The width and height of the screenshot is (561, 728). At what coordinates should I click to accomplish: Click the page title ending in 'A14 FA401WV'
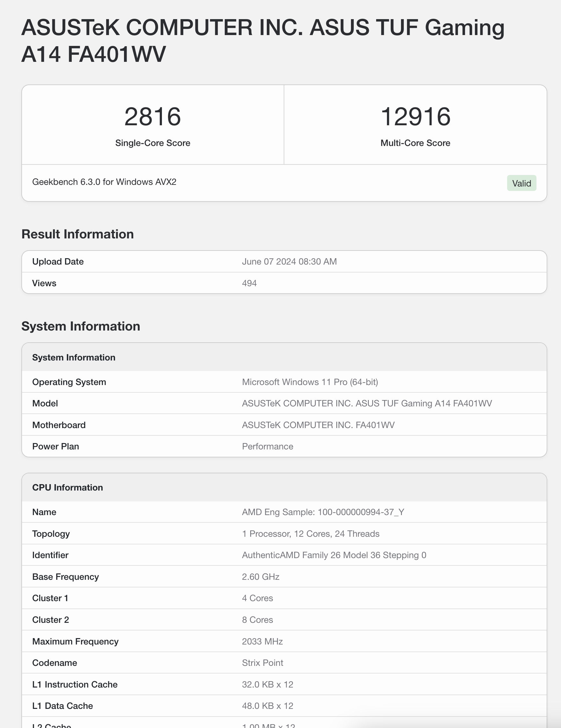263,41
